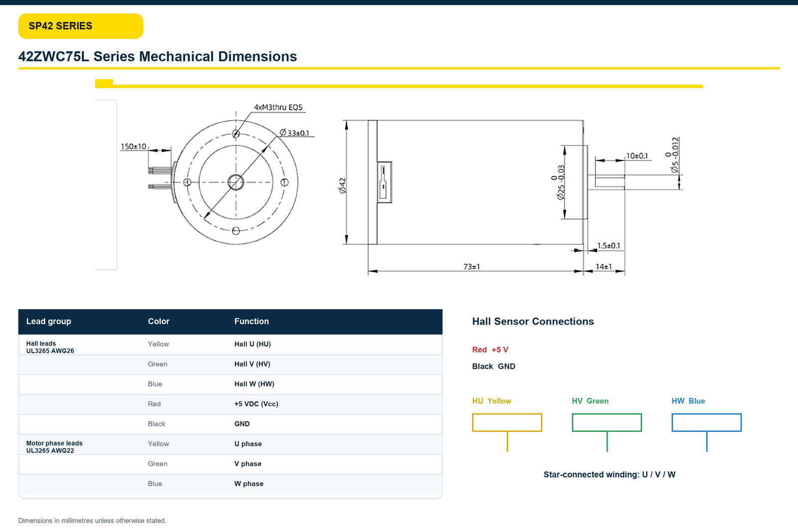Click the 1.5±0.1 dimension label

pyautogui.click(x=609, y=246)
